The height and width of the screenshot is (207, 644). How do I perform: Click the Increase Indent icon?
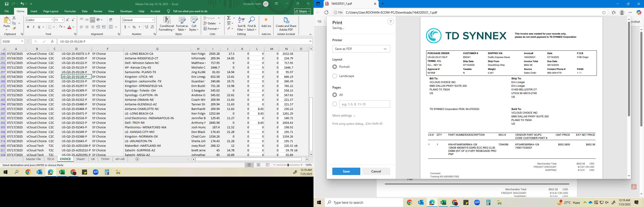[104, 27]
